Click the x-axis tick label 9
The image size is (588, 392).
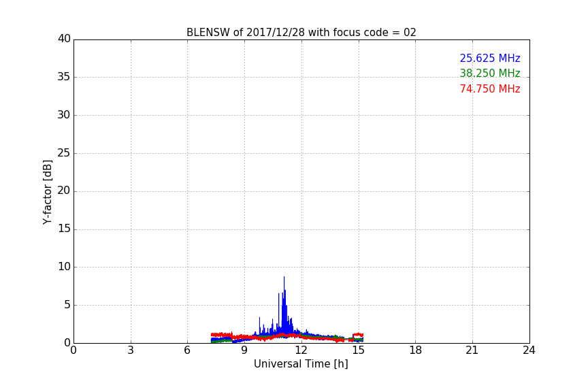(244, 350)
